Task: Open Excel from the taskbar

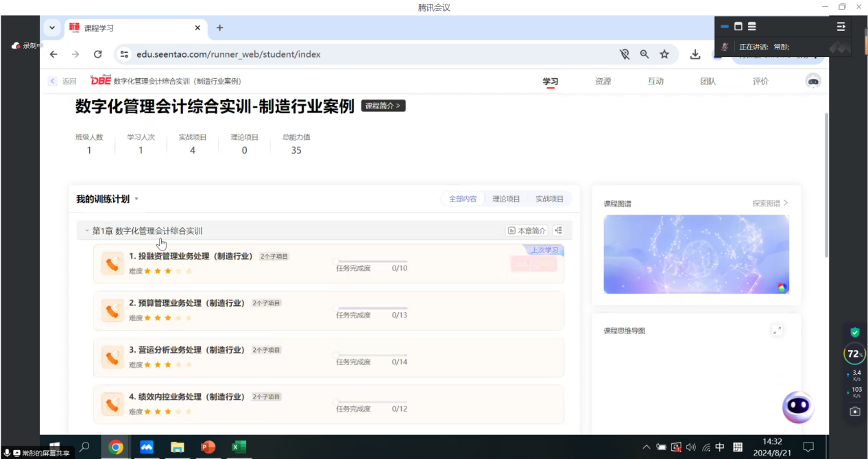Action: [x=239, y=447]
